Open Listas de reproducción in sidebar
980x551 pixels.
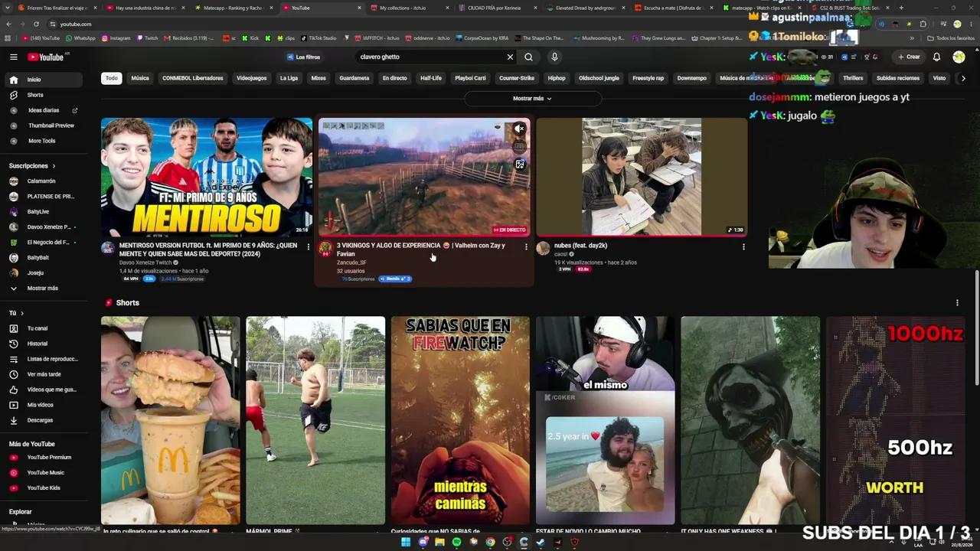click(43, 359)
